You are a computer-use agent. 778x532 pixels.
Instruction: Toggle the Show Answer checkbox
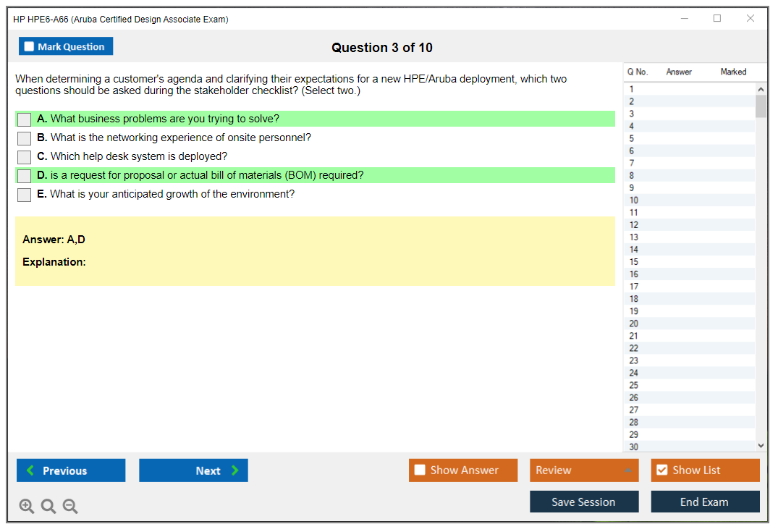click(x=420, y=470)
